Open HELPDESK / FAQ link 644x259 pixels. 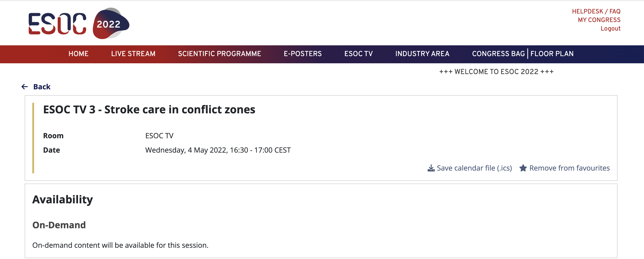[596, 11]
